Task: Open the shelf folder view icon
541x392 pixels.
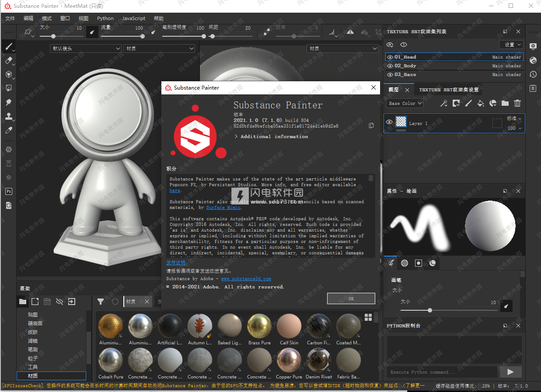Action: pyautogui.click(x=23, y=302)
